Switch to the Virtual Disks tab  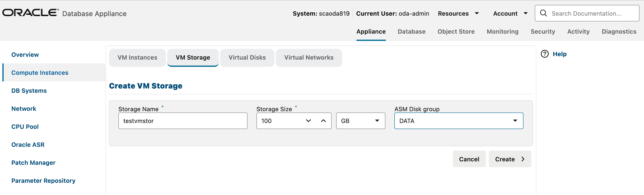pyautogui.click(x=247, y=58)
